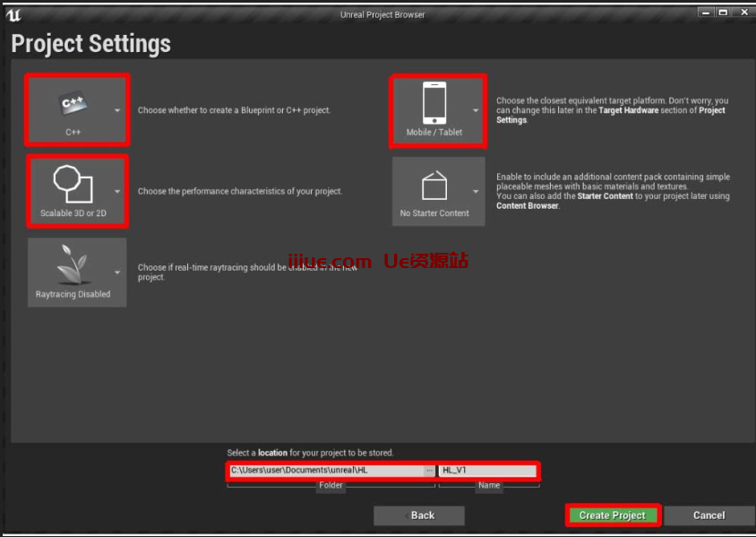Click the Raytracing Disabled plant icon

[73, 265]
